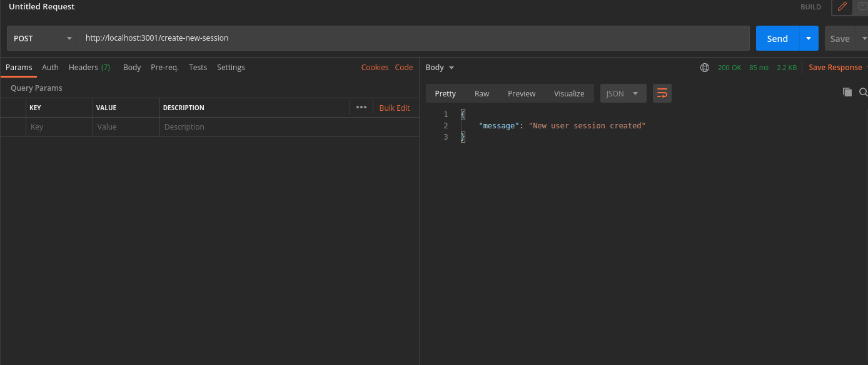The width and height of the screenshot is (868, 365).
Task: Send the request to create-new-session
Action: click(x=777, y=38)
